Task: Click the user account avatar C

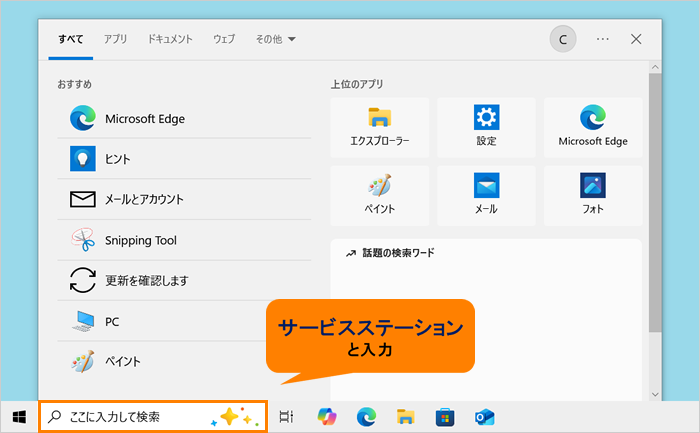Action: [562, 39]
